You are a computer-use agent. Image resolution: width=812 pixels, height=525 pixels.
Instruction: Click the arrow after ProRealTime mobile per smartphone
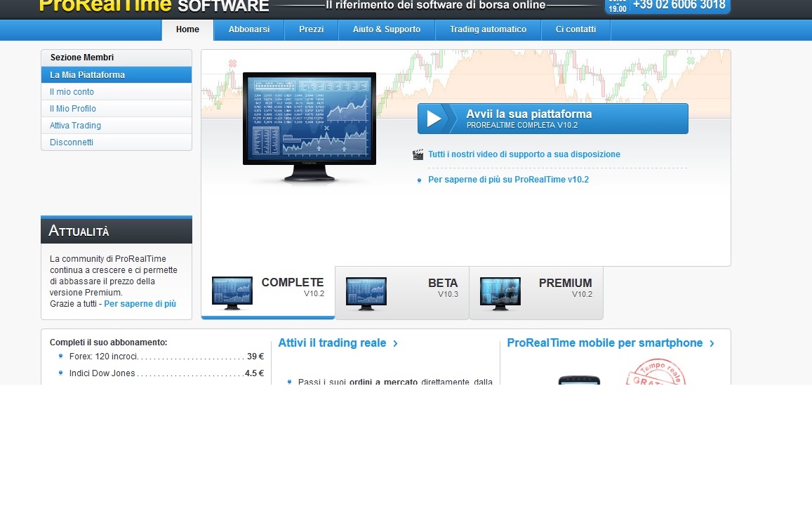712,343
